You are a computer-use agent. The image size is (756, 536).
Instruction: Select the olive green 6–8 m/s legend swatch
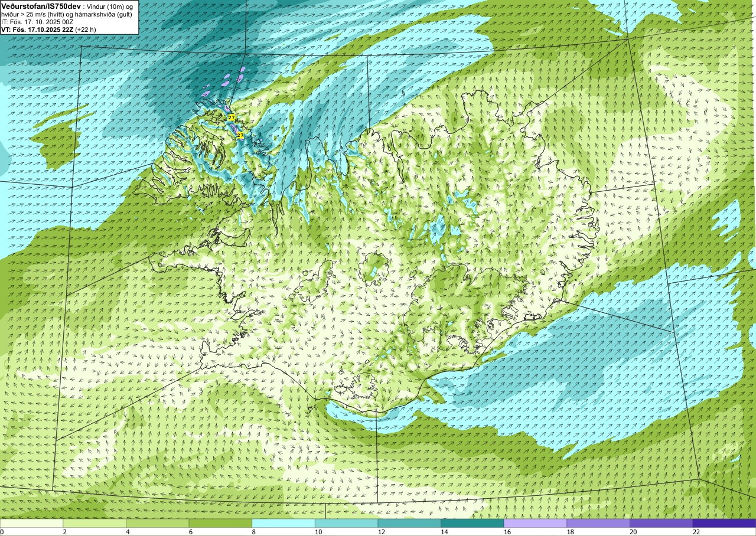click(x=220, y=523)
